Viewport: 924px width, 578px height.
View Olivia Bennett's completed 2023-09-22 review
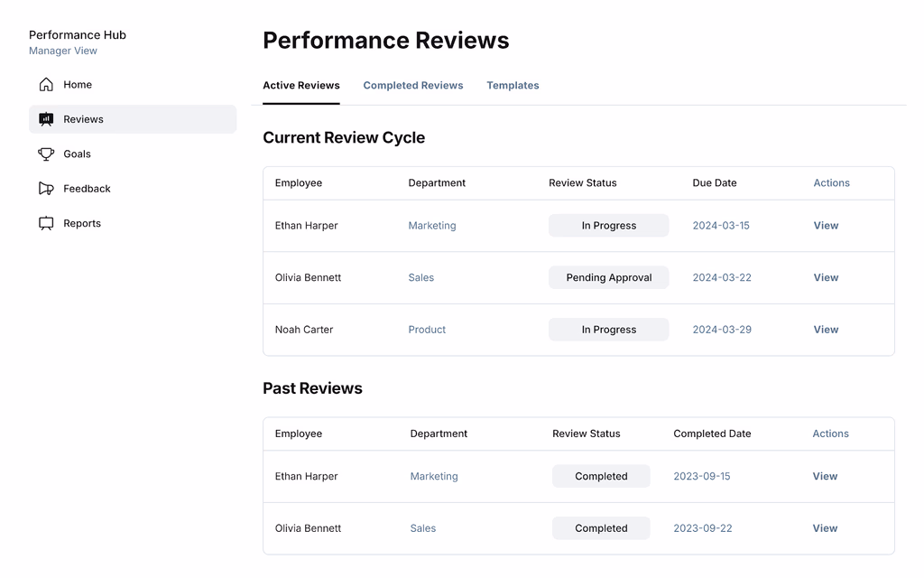point(825,527)
